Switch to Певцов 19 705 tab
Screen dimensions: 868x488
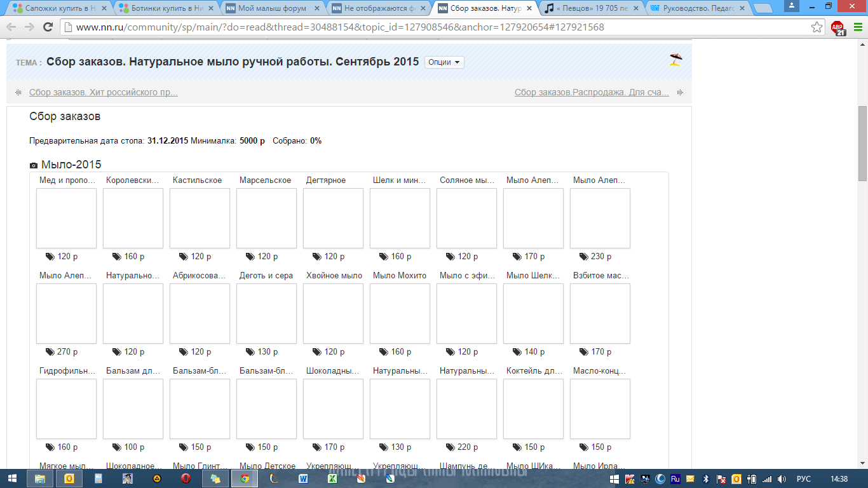592,9
